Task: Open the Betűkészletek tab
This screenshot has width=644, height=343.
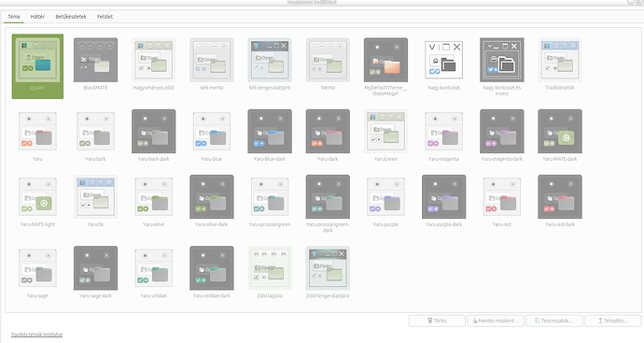Action: (x=71, y=17)
